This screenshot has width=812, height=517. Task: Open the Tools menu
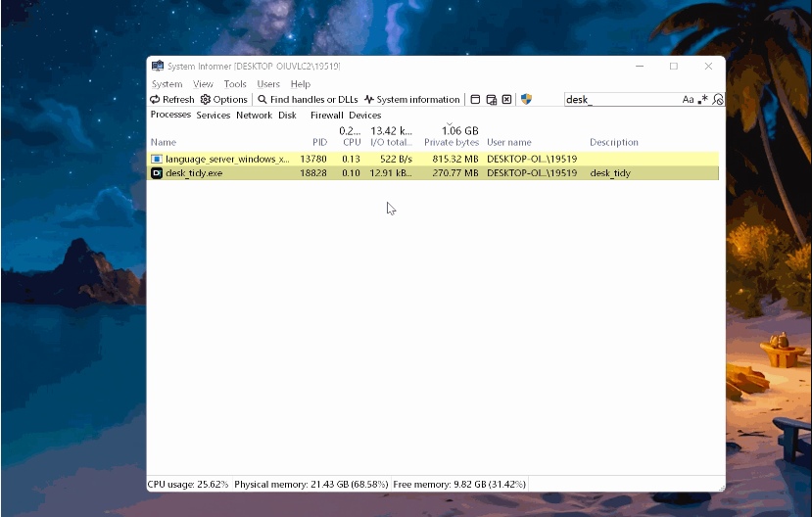click(235, 84)
